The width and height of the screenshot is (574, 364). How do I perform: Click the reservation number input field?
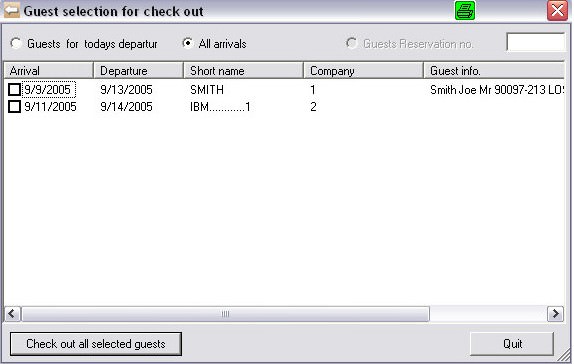click(x=536, y=42)
